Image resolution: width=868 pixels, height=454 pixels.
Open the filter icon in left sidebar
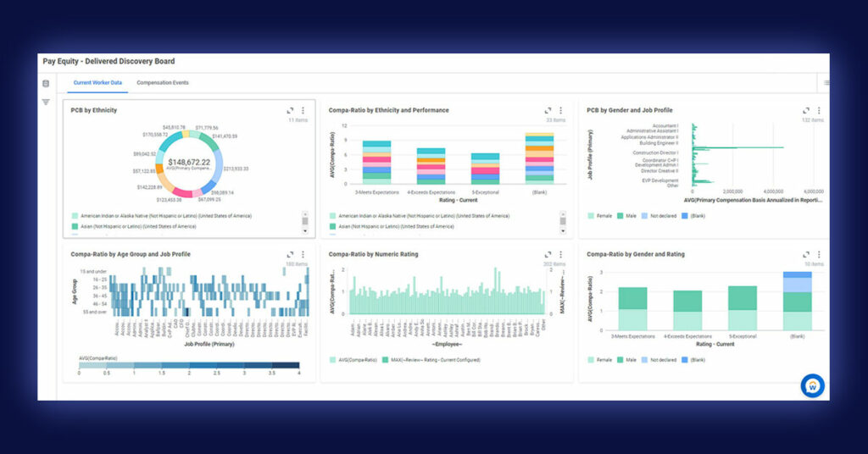click(46, 102)
